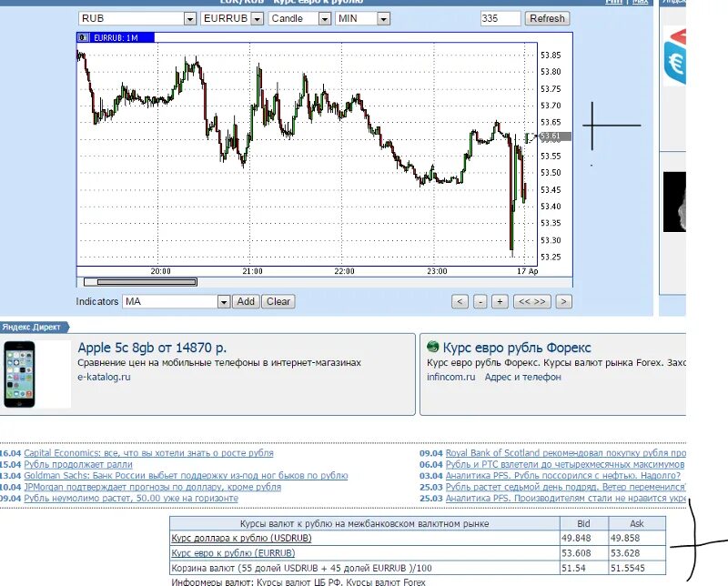The width and height of the screenshot is (728, 586).
Task: Expand the MIN timeframe dropdown
Action: click(x=362, y=18)
